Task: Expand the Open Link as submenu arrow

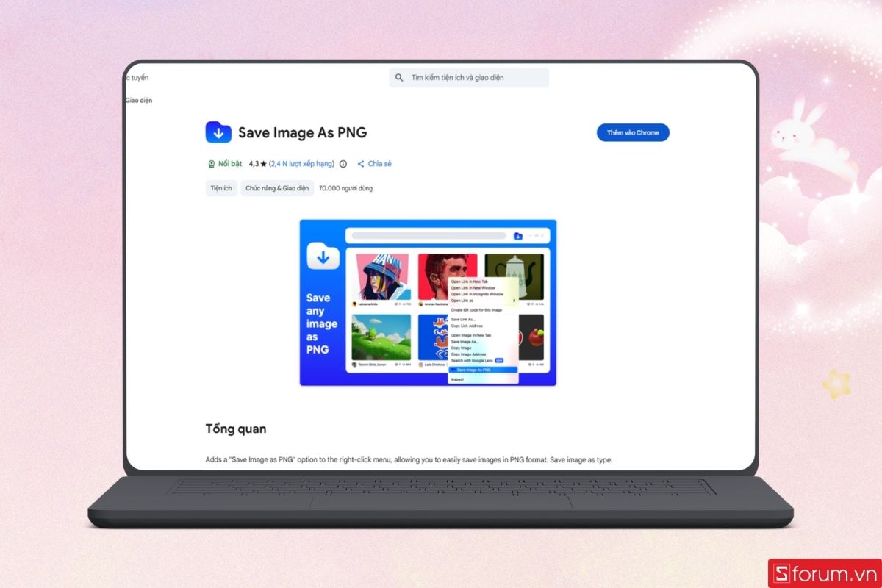Action: point(514,300)
